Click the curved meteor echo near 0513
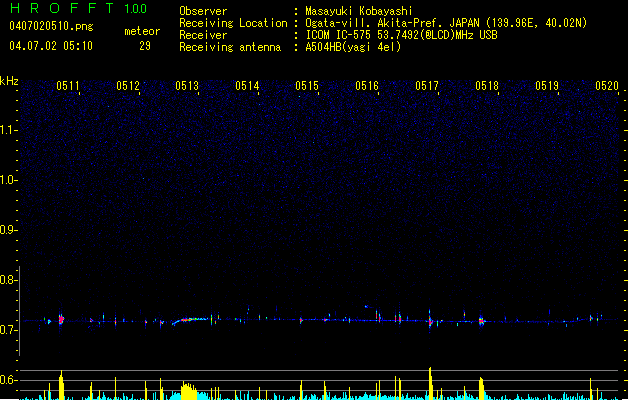The height and width of the screenshot is (400, 629). coord(189,321)
